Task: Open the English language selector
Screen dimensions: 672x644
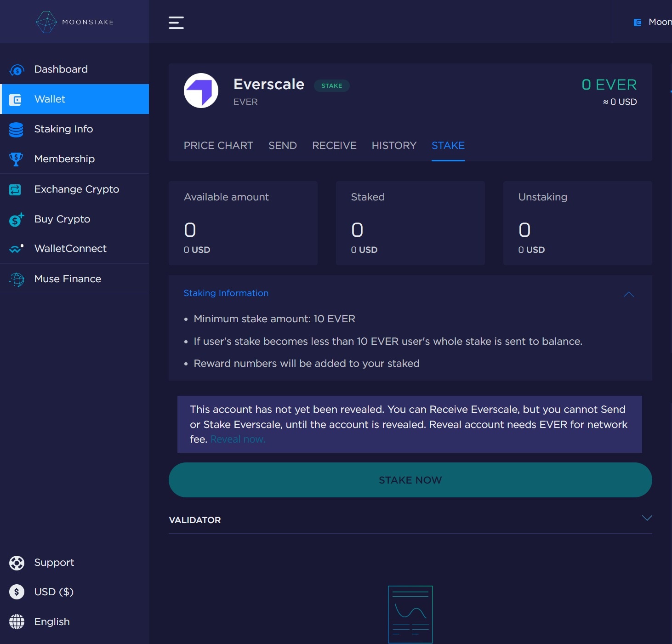Action: tap(51, 622)
